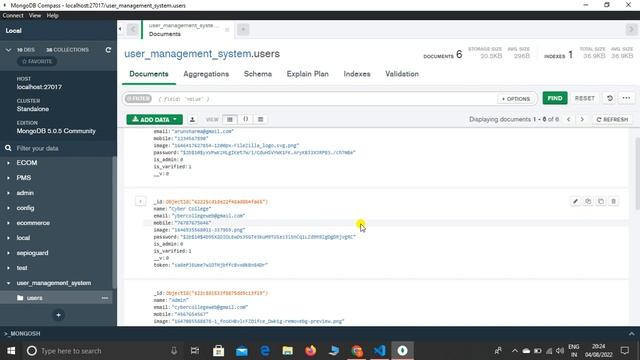Screen dimensions: 640x360
Task: Click user_management_system breadcrumb link
Action: 188,54
